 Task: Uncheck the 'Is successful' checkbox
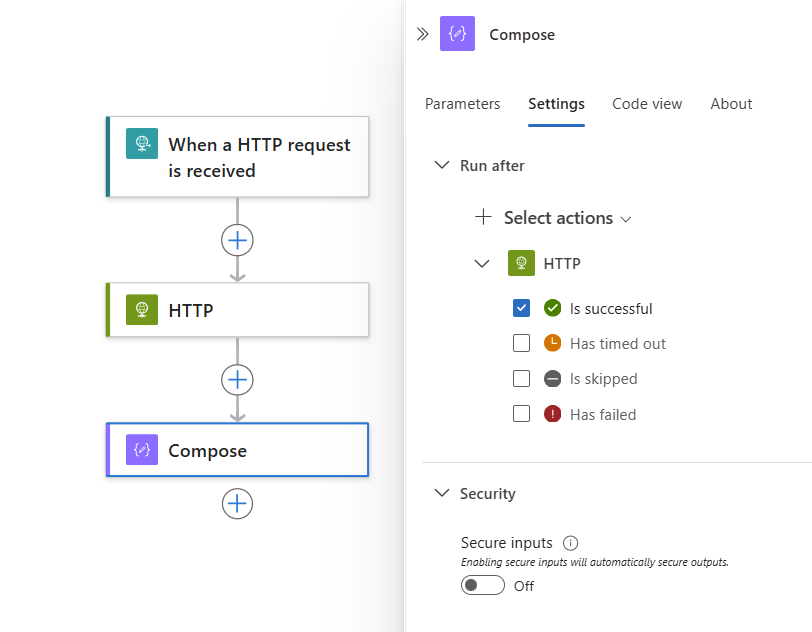521,308
